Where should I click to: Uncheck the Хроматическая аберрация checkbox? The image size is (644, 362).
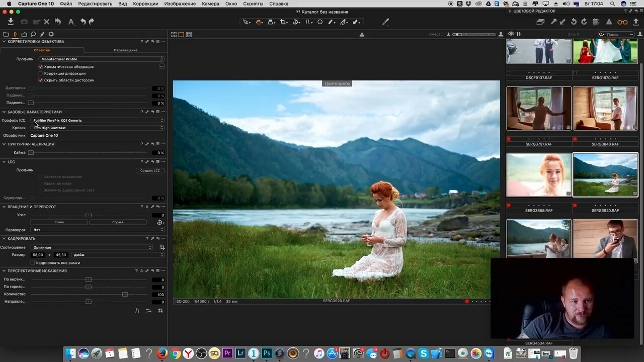(x=41, y=67)
